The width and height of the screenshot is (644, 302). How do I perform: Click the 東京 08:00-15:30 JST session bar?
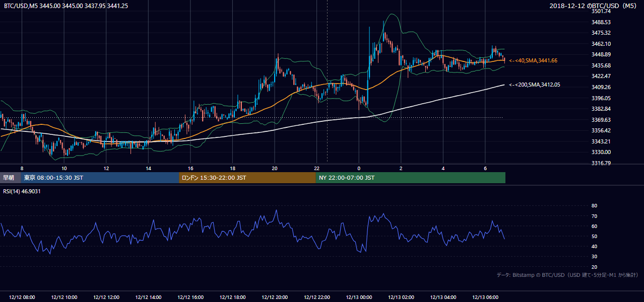(x=100, y=178)
